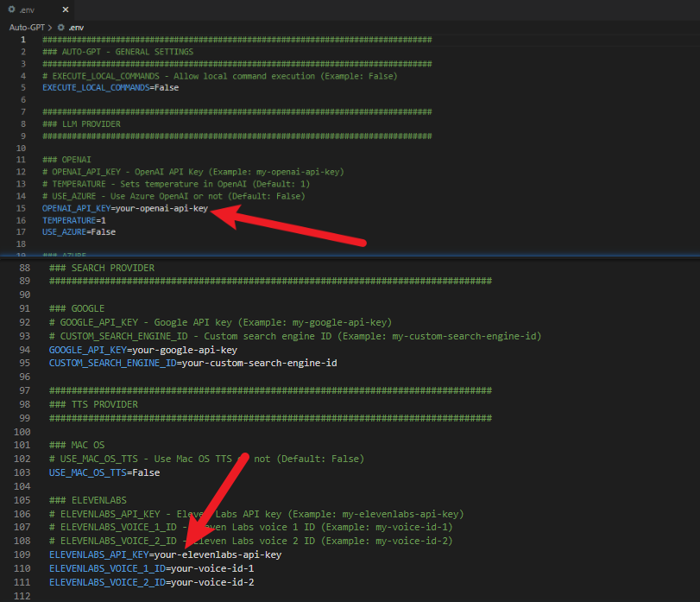Close the .env editor tab
The height and width of the screenshot is (602, 700).
click(66, 10)
